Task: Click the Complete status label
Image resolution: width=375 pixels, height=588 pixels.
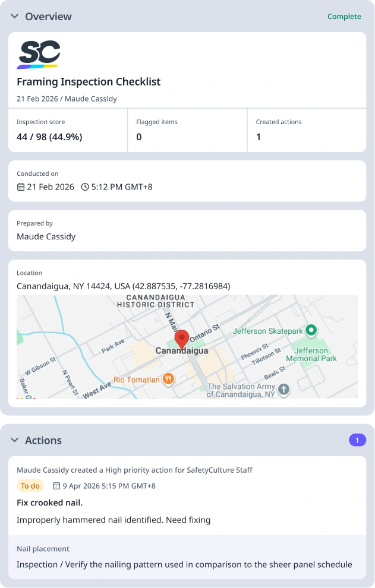Action: click(x=344, y=17)
